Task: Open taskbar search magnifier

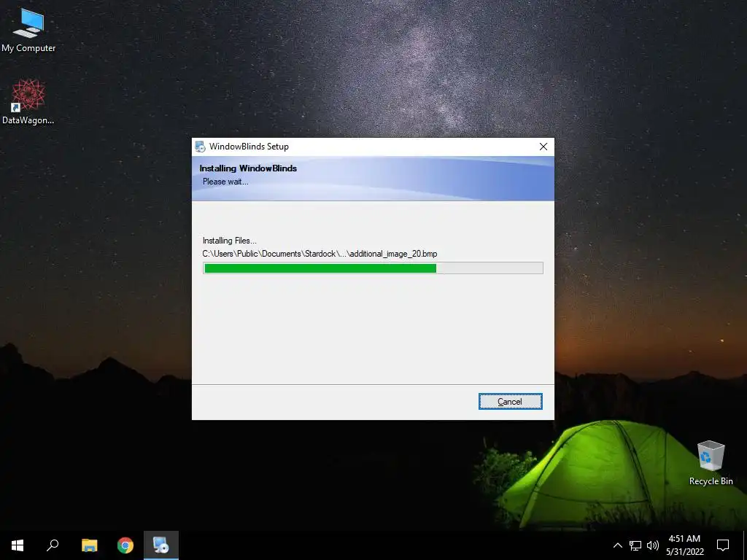Action: pyautogui.click(x=53, y=545)
